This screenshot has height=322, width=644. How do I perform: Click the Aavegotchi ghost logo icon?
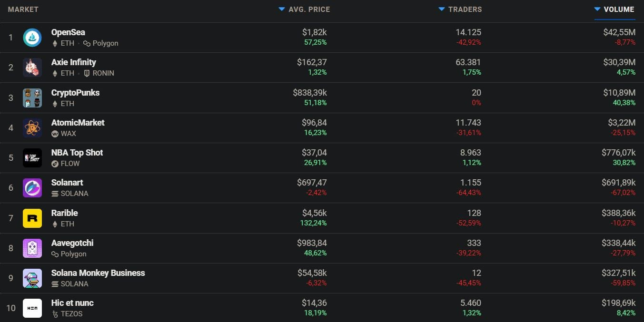32,248
